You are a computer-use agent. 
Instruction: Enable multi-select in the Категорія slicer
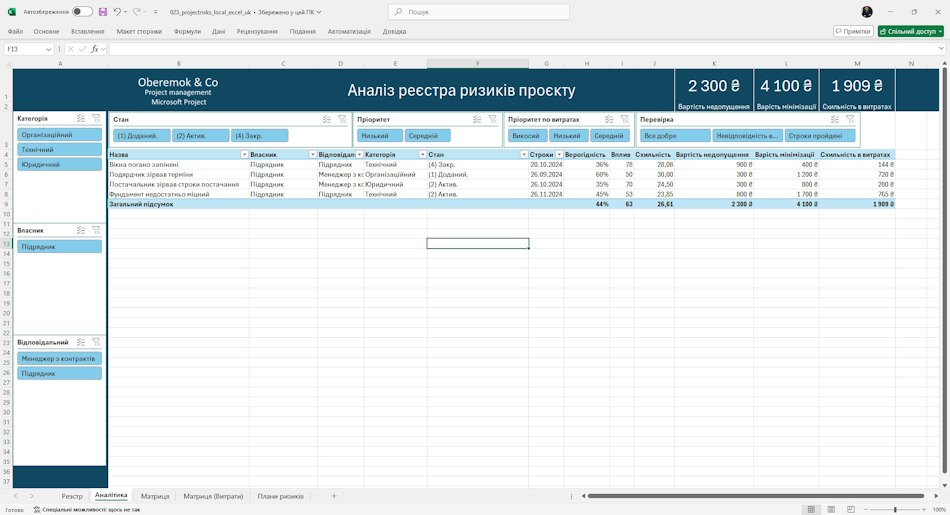pos(81,119)
